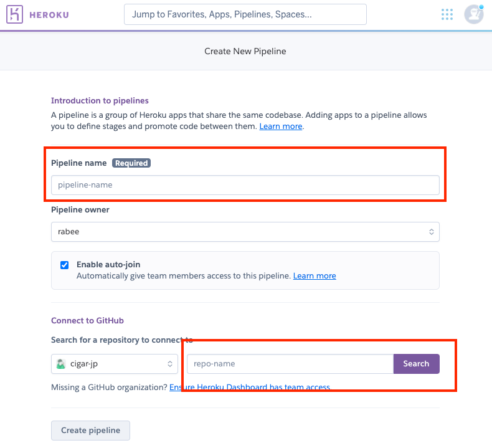Click the Heroku logo icon
The height and width of the screenshot is (448, 492).
point(14,14)
